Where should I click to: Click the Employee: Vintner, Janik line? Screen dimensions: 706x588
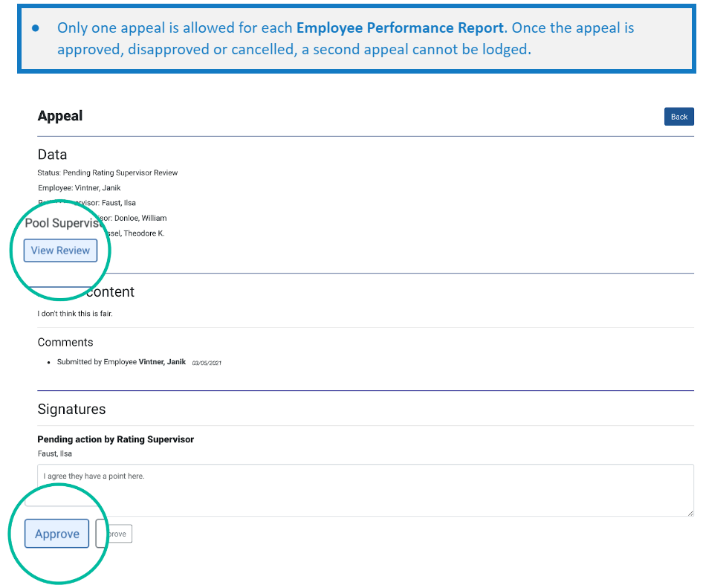coord(80,188)
